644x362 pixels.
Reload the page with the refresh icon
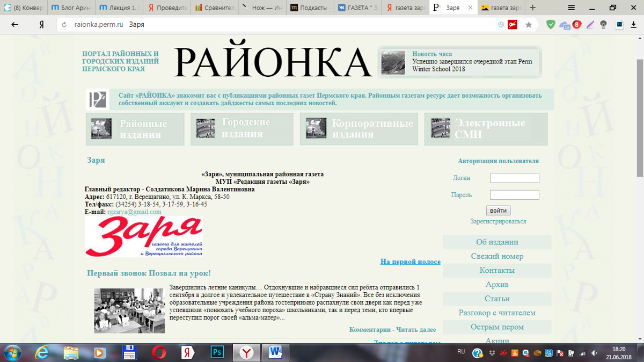tap(65, 25)
